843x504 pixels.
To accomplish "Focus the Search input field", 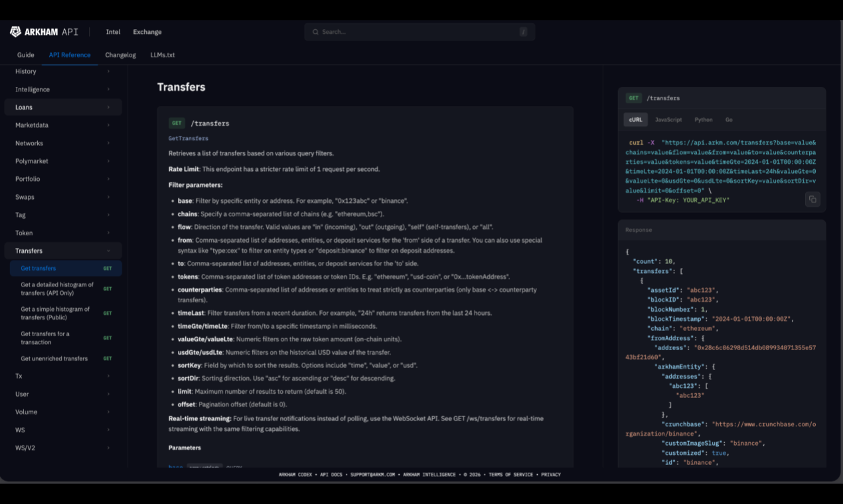I will [420, 32].
